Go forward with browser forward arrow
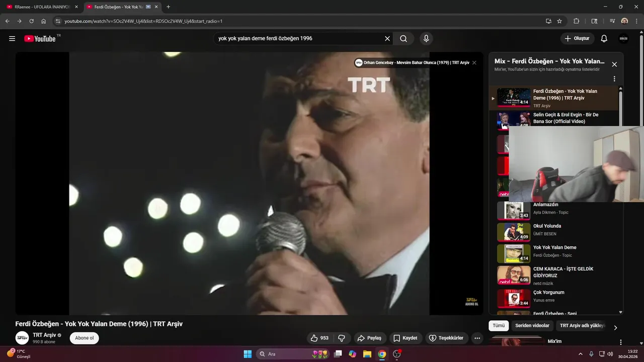Image resolution: width=644 pixels, height=362 pixels. tap(19, 21)
